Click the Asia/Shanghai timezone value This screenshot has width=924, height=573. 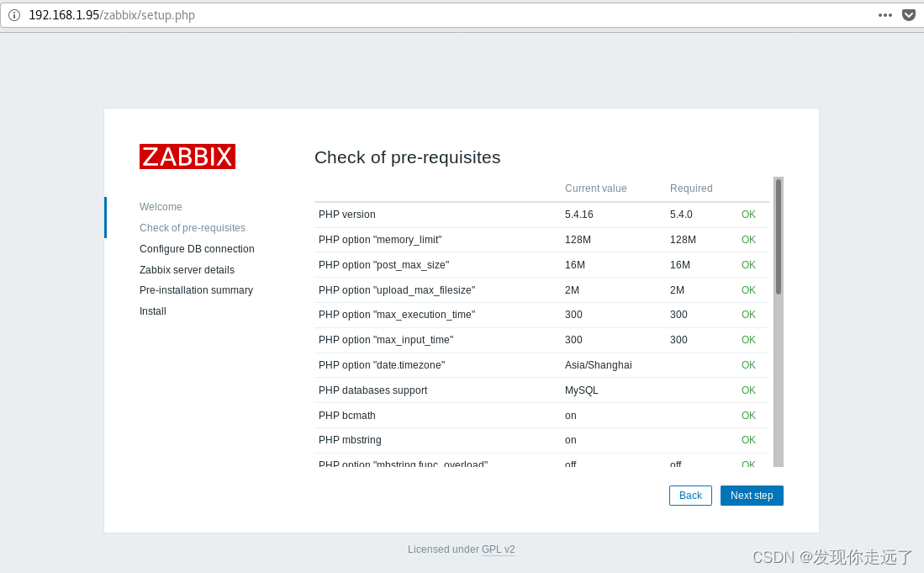(x=598, y=365)
